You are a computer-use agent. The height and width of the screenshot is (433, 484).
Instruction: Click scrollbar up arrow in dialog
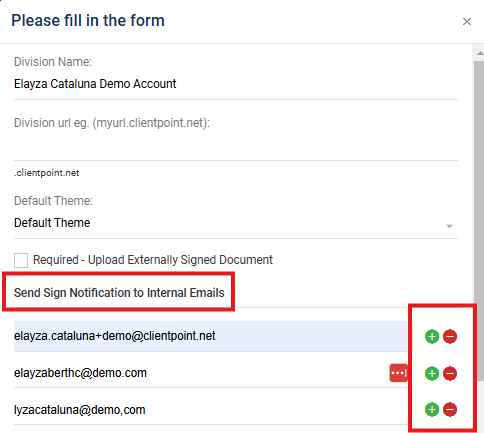[479, 53]
